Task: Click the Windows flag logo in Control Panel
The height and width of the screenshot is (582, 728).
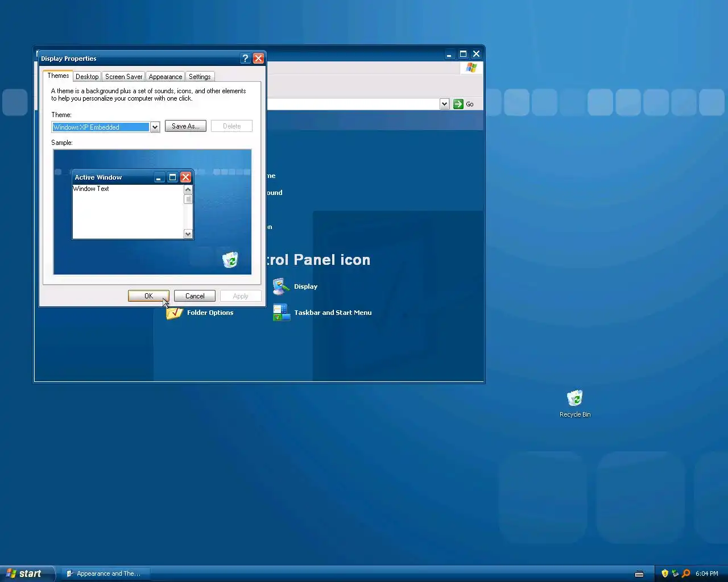Action: 471,68
